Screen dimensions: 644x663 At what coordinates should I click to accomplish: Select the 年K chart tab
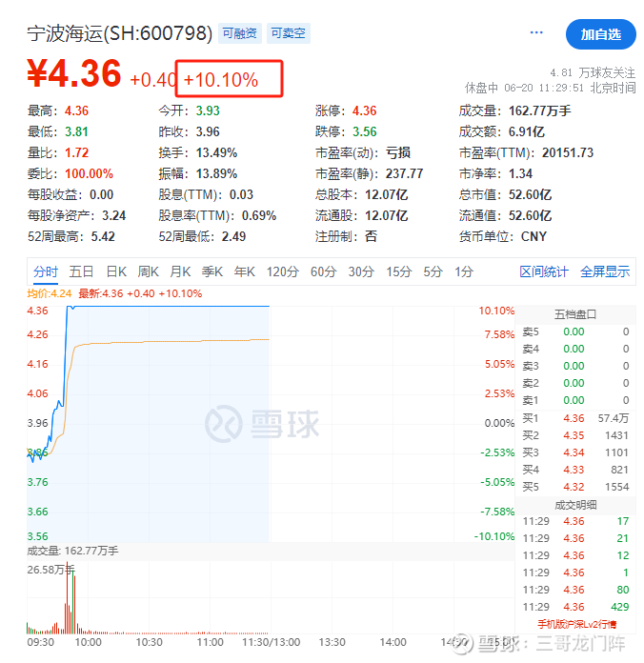point(245,271)
